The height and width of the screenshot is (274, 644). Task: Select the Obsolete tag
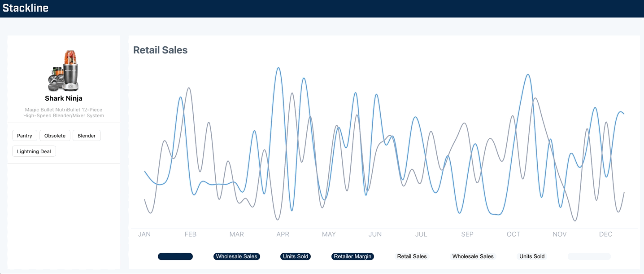(55, 136)
